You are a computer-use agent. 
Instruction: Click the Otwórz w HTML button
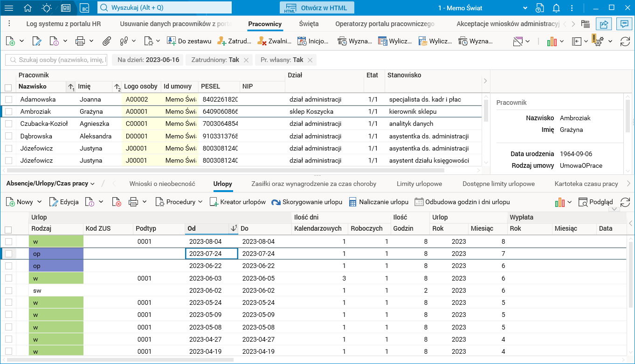click(x=317, y=8)
